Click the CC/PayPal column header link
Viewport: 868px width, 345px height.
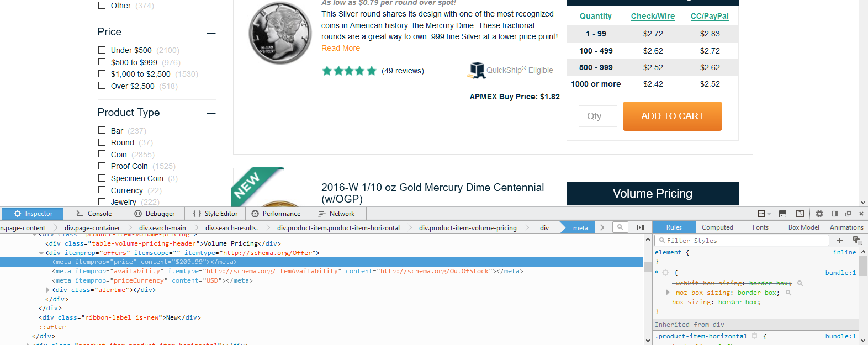(x=710, y=16)
